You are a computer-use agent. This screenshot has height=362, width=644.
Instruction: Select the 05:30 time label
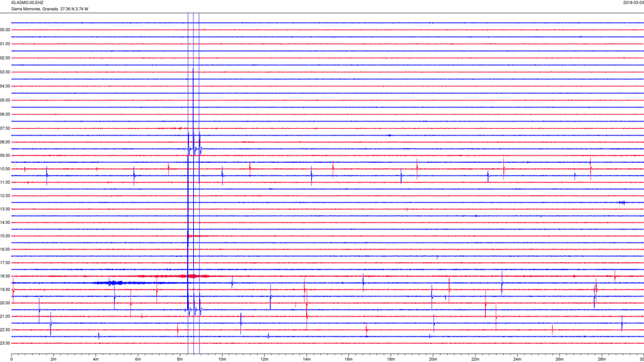click(5, 100)
